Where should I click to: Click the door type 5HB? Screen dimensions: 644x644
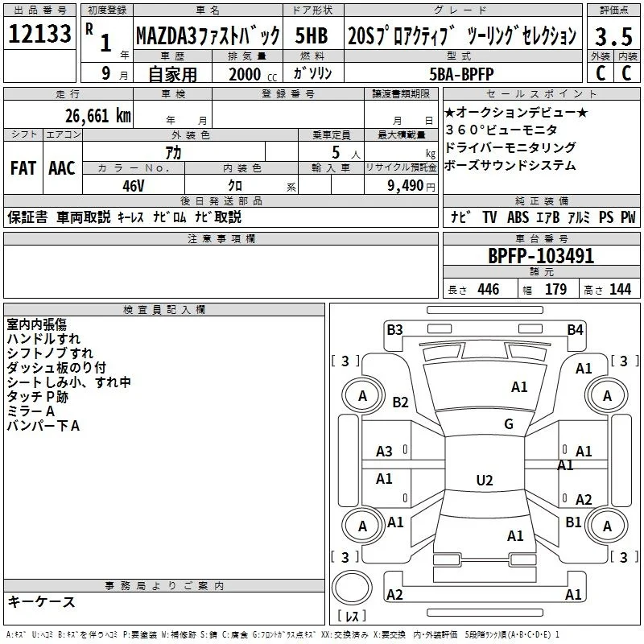click(312, 35)
